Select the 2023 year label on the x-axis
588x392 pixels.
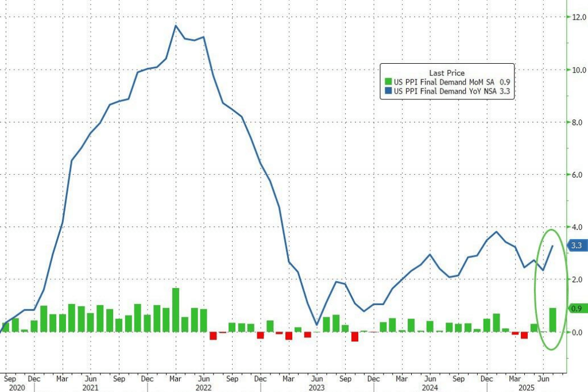317,388
